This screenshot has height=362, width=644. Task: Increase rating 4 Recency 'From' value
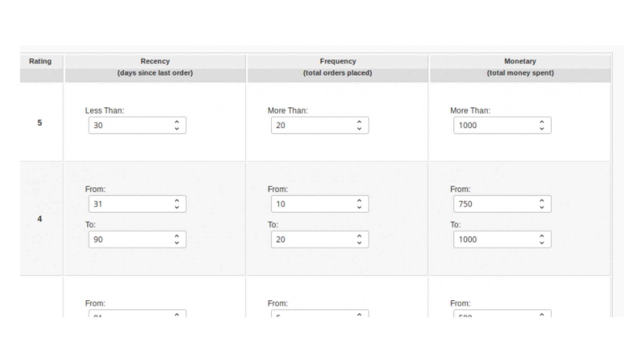[x=177, y=200]
